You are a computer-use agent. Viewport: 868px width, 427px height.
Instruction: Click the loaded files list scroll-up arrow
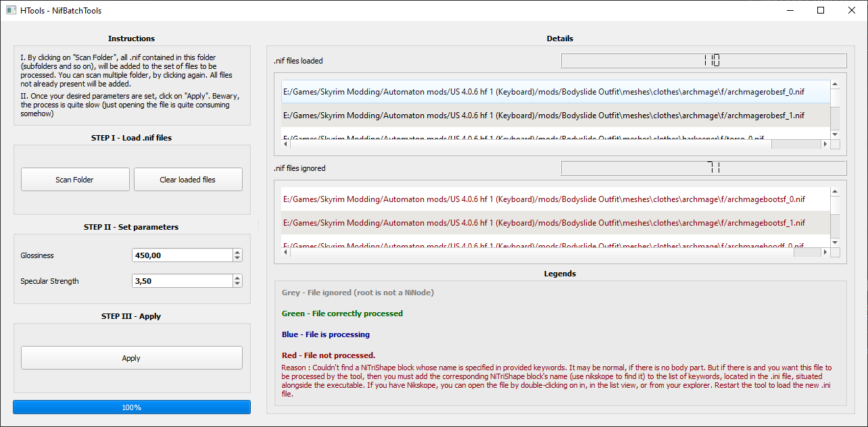pos(835,84)
